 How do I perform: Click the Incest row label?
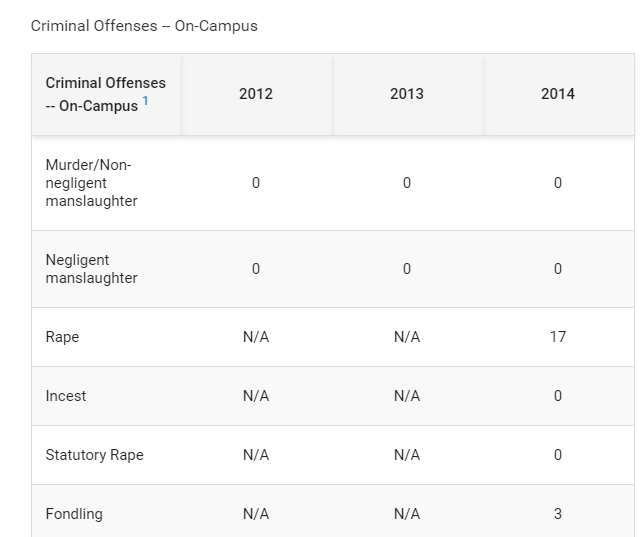click(x=66, y=396)
